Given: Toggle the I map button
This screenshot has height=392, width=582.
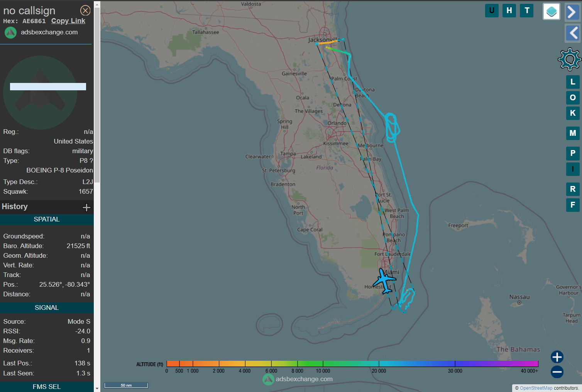Looking at the screenshot, I should (x=573, y=169).
